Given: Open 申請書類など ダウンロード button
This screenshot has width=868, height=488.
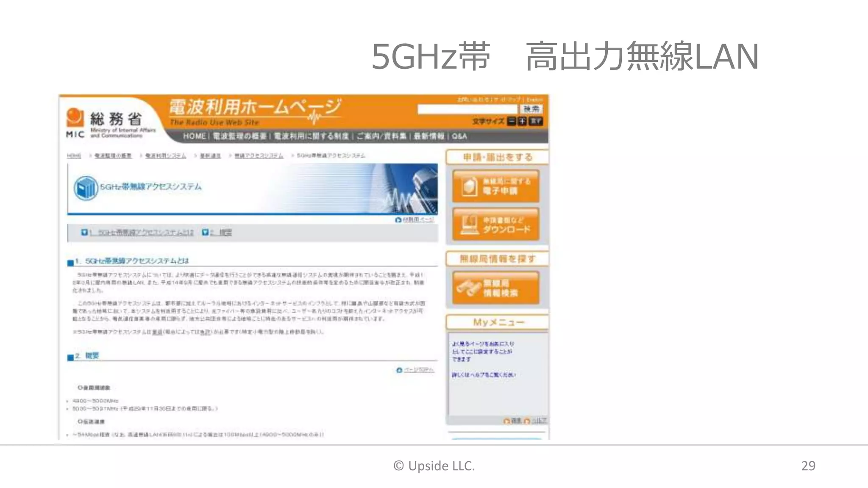Looking at the screenshot, I should [x=496, y=225].
